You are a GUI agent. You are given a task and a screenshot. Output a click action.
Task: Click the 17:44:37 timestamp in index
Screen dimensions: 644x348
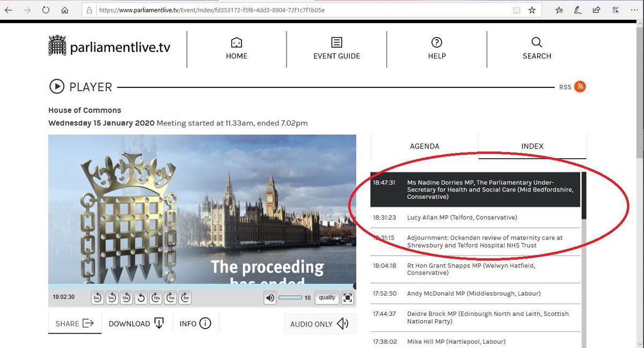384,314
